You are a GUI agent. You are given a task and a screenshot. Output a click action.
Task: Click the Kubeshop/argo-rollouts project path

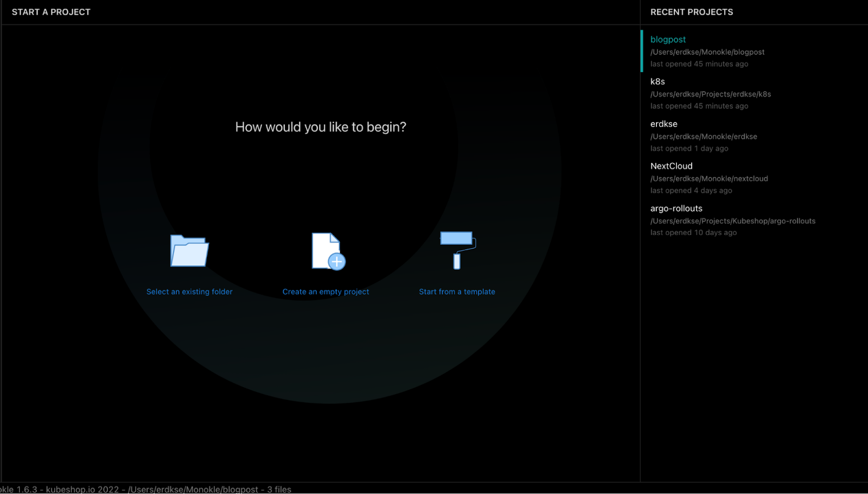pyautogui.click(x=733, y=221)
